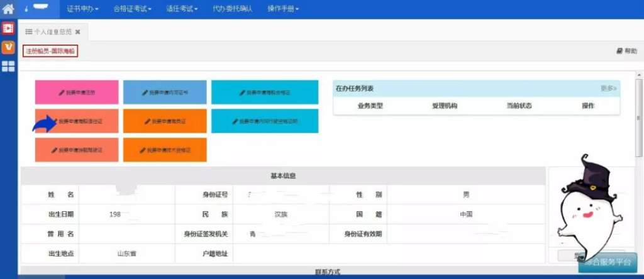The image size is (644, 279).
Task: Click the 姓名 field label
Action: click(61, 195)
